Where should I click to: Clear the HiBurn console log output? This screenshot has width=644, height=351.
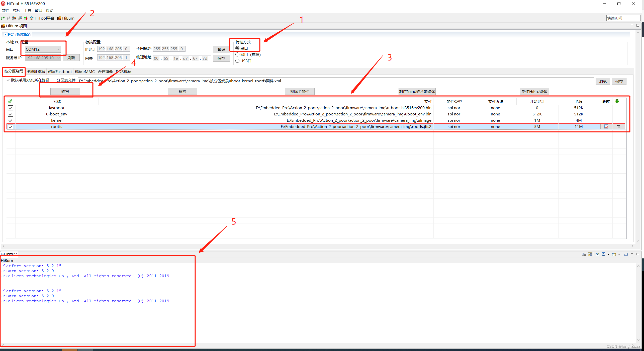pyautogui.click(x=584, y=254)
